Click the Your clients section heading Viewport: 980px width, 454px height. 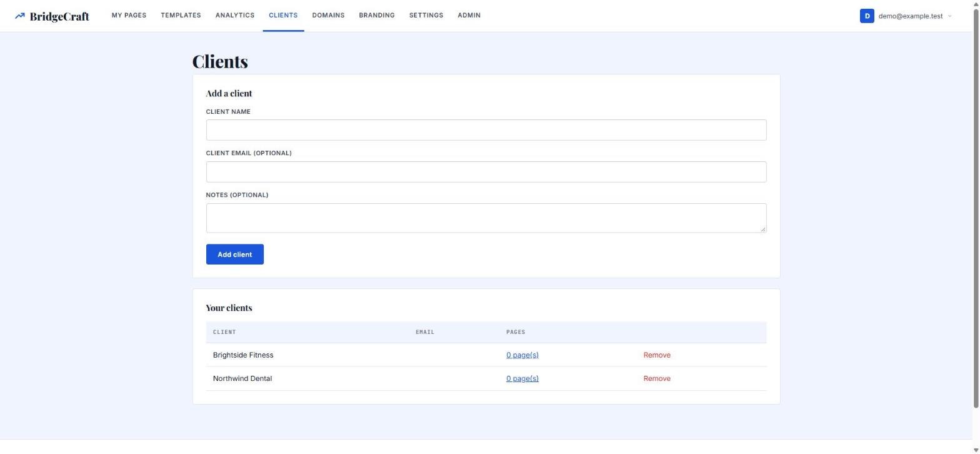[x=229, y=308]
